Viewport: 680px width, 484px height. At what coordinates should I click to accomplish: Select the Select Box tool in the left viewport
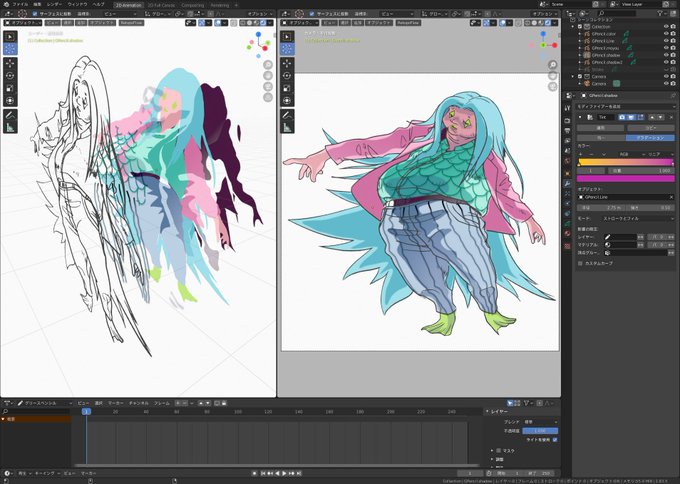pyautogui.click(x=10, y=37)
